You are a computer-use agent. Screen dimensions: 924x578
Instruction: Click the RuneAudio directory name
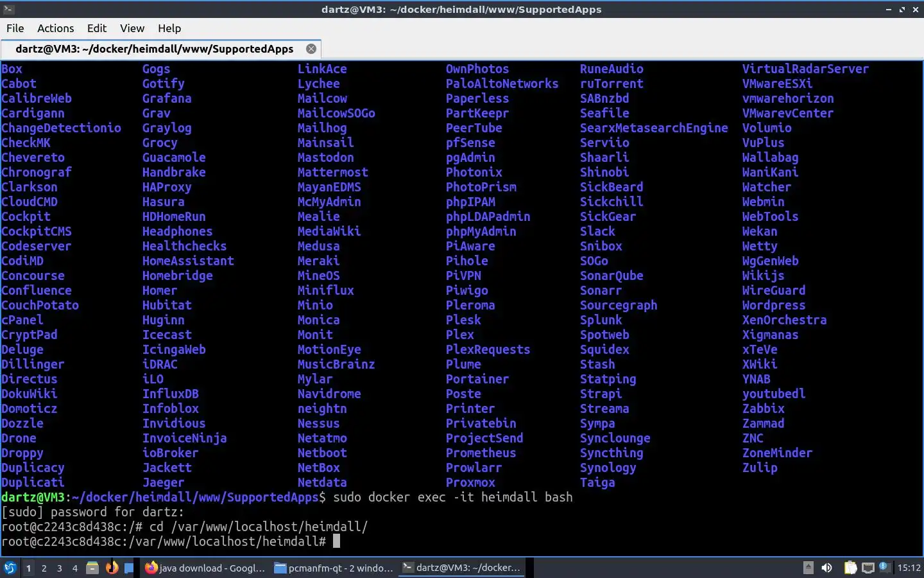pyautogui.click(x=612, y=69)
